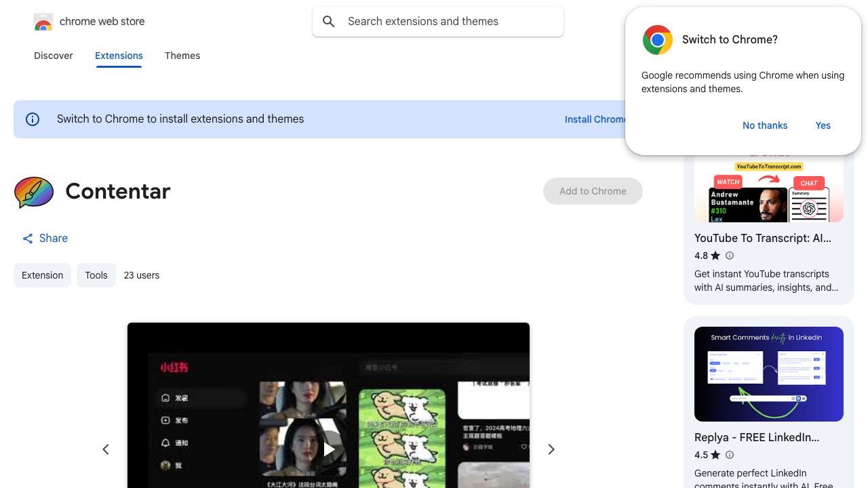868x488 pixels.
Task: Click the Switch to Chrome? heading
Action: point(730,40)
